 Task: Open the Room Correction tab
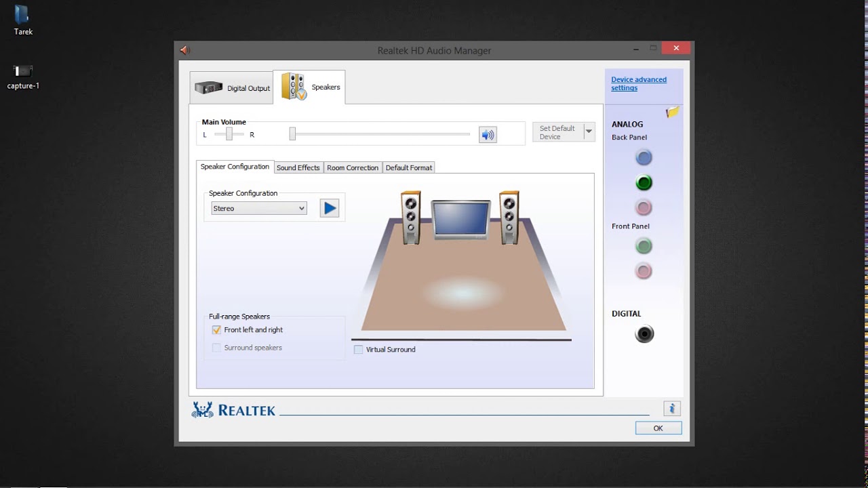pyautogui.click(x=353, y=167)
